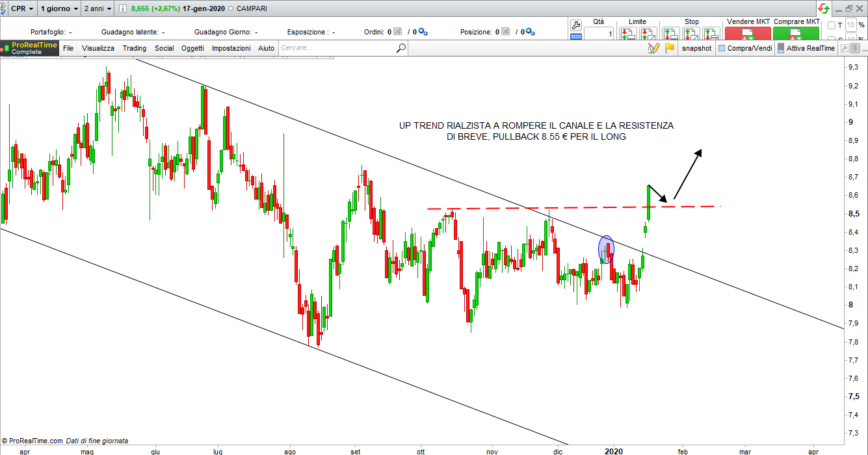Select the pencil drawing tool icon
This screenshot has width=868, height=455.
pos(653,48)
